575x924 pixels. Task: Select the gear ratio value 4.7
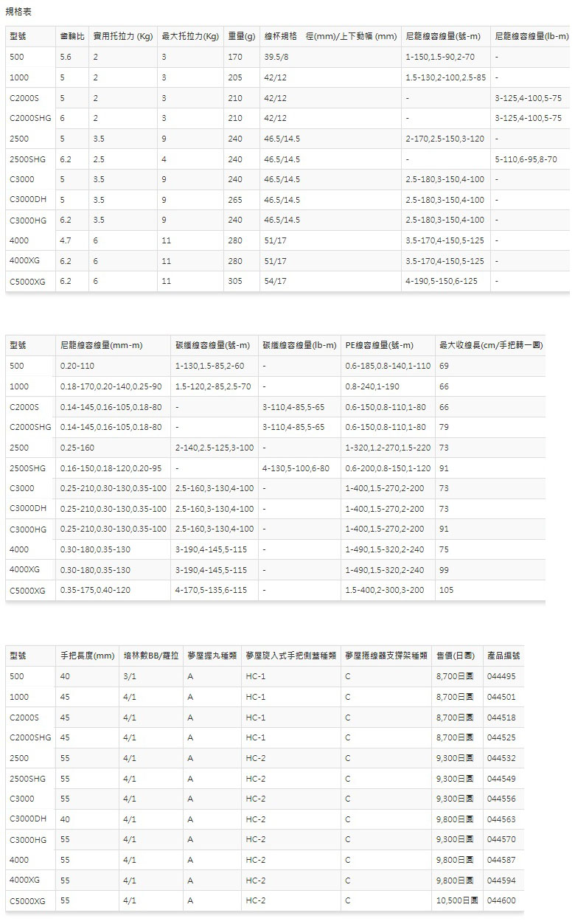pyautogui.click(x=66, y=240)
